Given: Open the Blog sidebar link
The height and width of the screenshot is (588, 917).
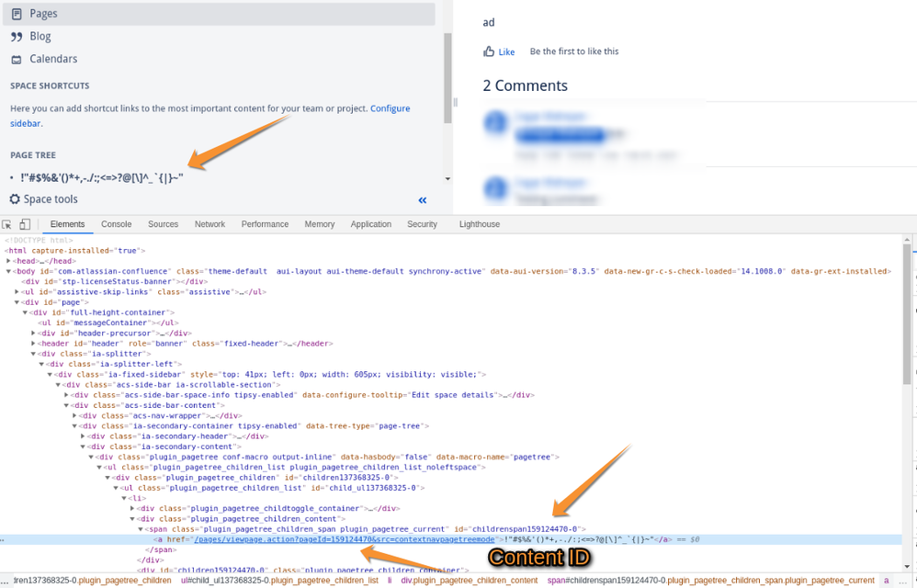Looking at the screenshot, I should [x=40, y=36].
